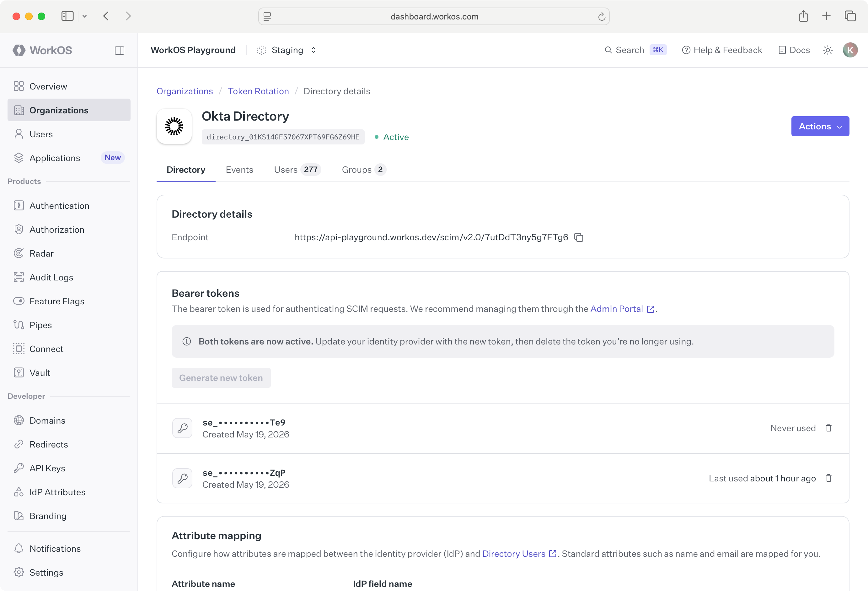Screen dimensions: 868x591
Task: Open API Keys page
Action: pos(69,468)
